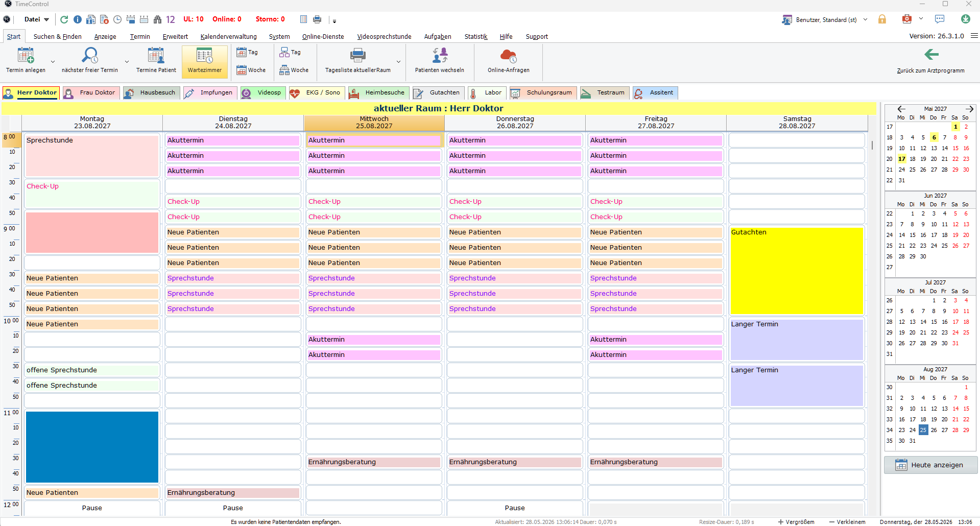The width and height of the screenshot is (980, 526).
Task: Open Benutzer, Standard (st) user dropdown
Action: [x=866, y=19]
